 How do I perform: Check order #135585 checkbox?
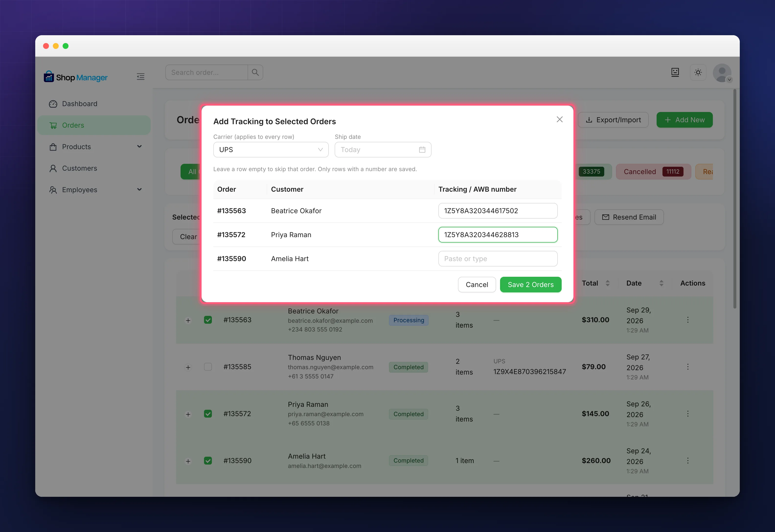tap(208, 367)
